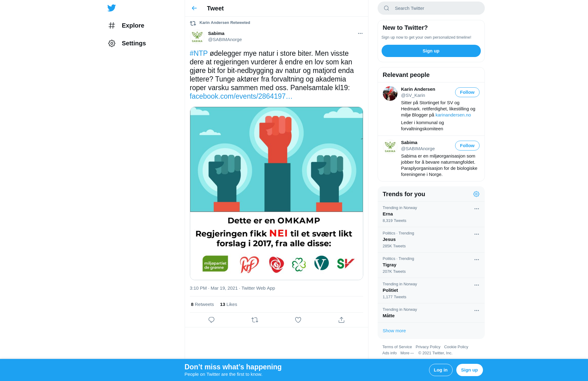The width and height of the screenshot is (588, 381).
Task: Open the tweet's OMKAMP image
Action: coord(276,193)
